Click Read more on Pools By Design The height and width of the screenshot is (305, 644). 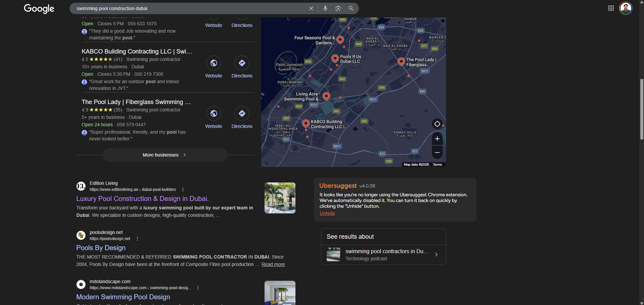[273, 264]
